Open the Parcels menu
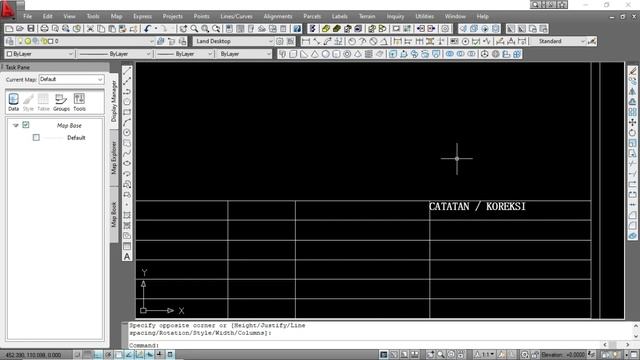Viewport: 640px width, 360px height. pyautogui.click(x=312, y=16)
